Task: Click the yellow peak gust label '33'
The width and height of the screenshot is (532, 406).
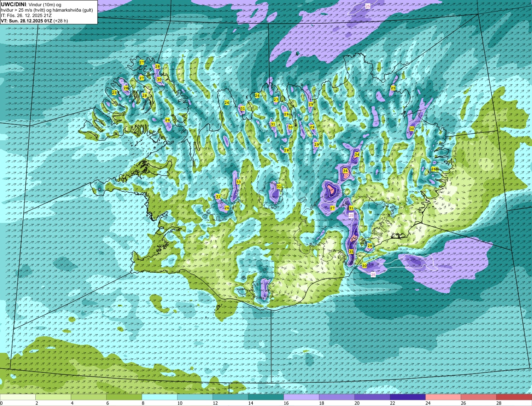Action: pyautogui.click(x=239, y=182)
